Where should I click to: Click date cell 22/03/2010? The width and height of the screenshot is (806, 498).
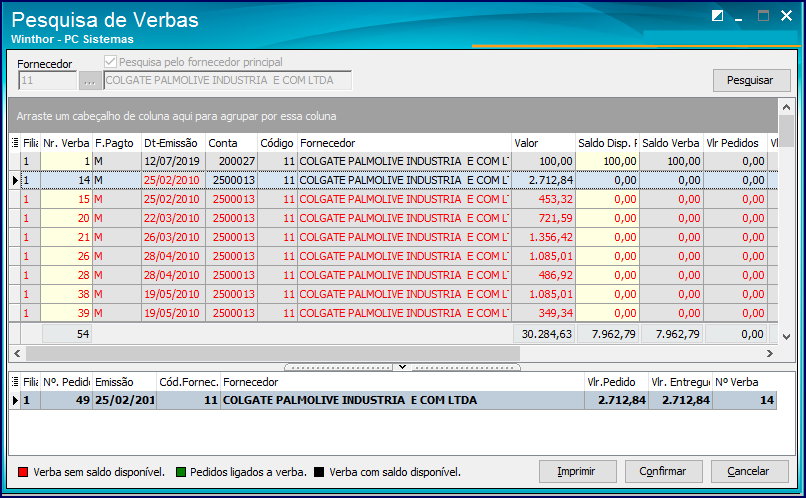coord(172,218)
